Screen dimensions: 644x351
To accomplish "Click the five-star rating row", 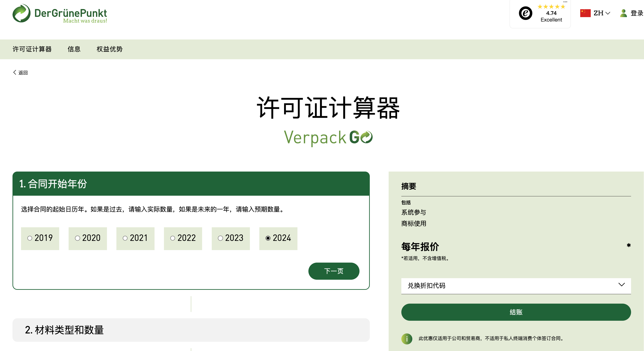I will click(x=551, y=7).
